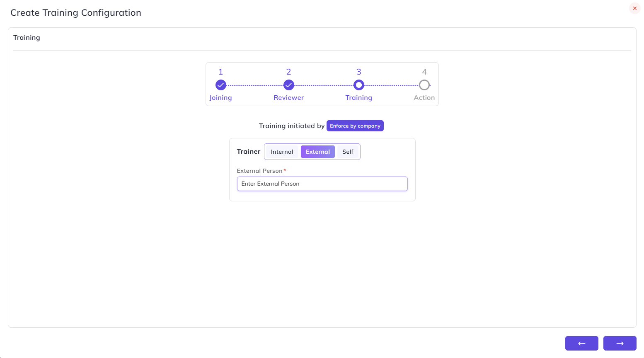Open the Reviewer step label
The image size is (644, 358).
tap(289, 98)
